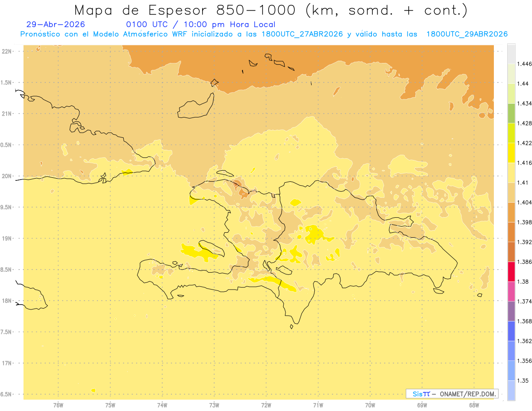Click the 1.428 green legend swatch
This screenshot has height=411, width=532.
pos(511,113)
